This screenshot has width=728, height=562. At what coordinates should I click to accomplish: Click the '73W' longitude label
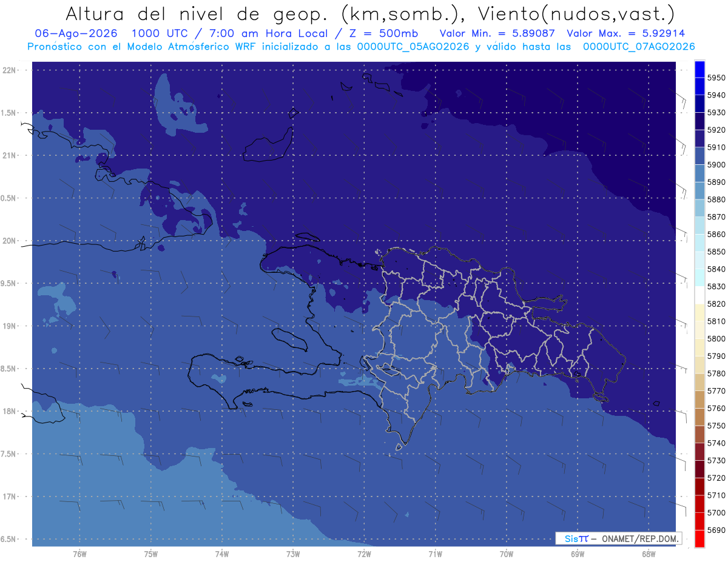(x=293, y=554)
